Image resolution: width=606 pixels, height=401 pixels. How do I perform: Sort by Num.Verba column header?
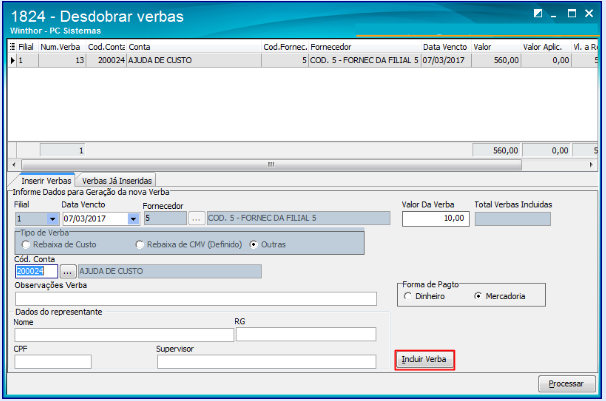[x=62, y=47]
